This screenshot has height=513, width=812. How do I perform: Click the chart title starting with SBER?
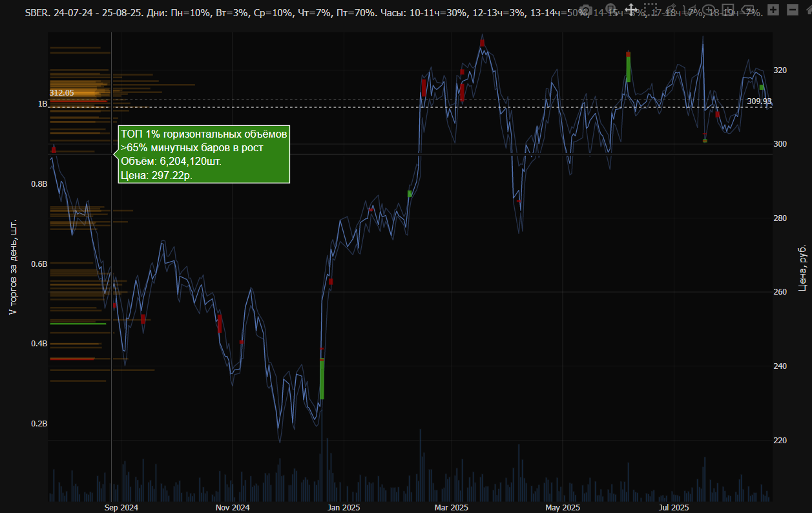(x=394, y=12)
